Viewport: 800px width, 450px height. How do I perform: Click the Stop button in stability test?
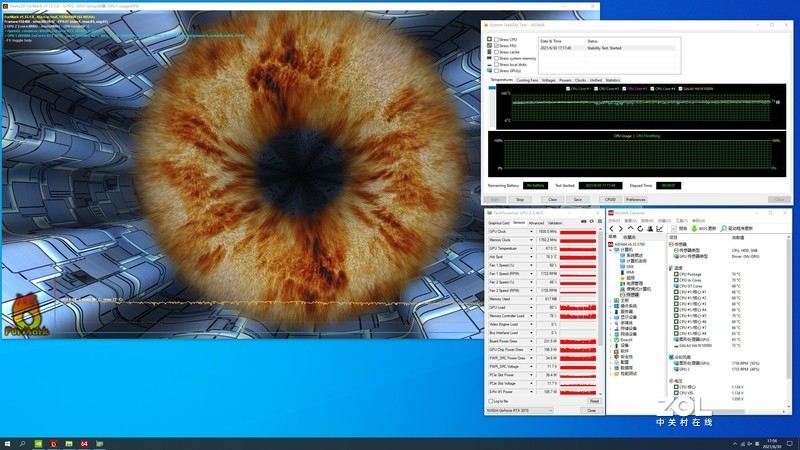coord(519,199)
